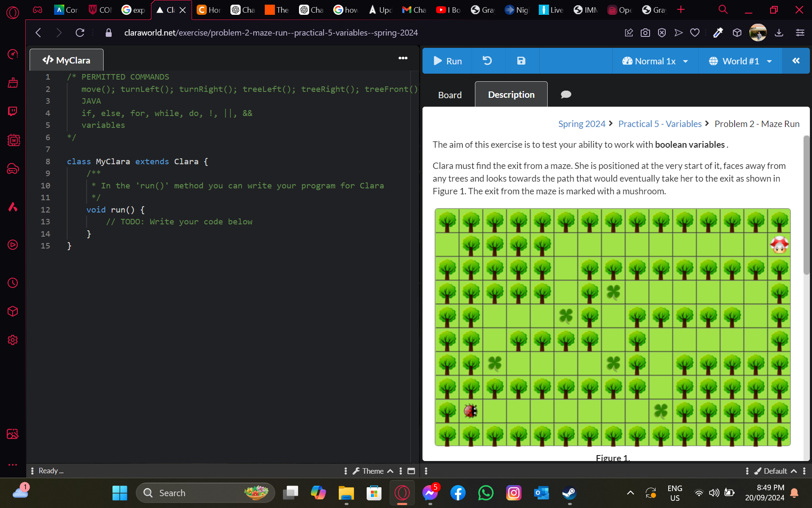Screen dimensions: 812x508
Task: Open Opera sidebar settings gear
Action: point(13,340)
